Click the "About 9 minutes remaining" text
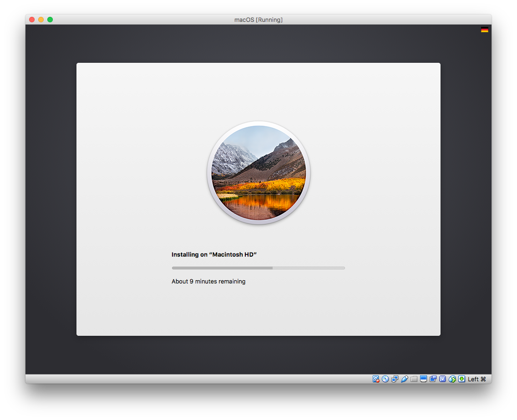This screenshot has width=517, height=420. coord(208,282)
